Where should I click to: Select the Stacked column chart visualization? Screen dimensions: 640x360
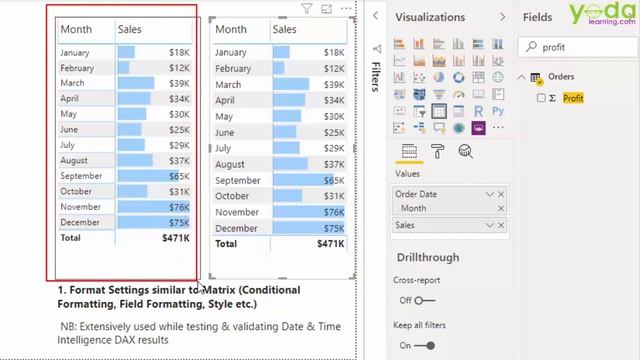[x=419, y=44]
